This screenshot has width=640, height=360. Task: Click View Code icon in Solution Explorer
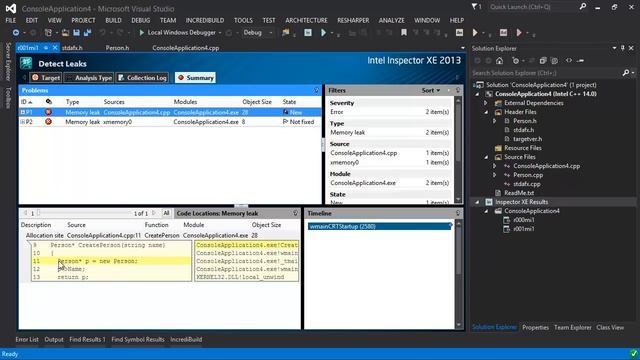[x=569, y=61]
